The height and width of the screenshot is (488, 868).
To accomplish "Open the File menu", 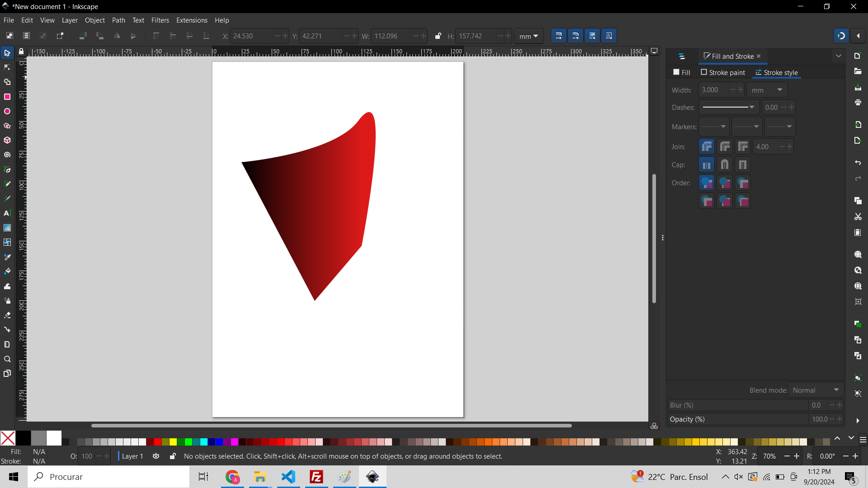I will pyautogui.click(x=9, y=20).
